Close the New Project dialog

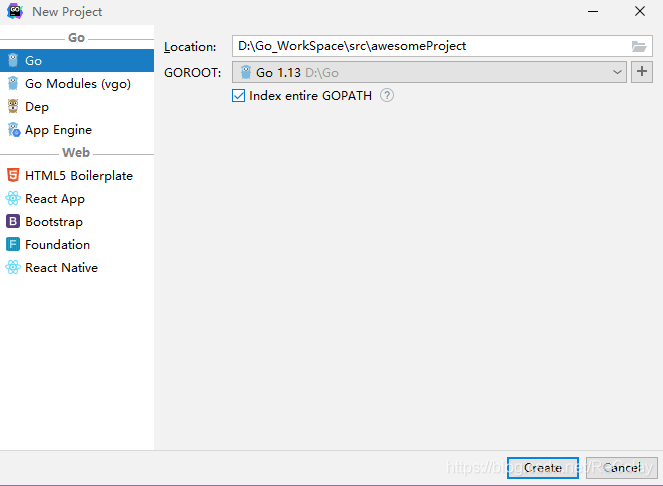click(640, 11)
